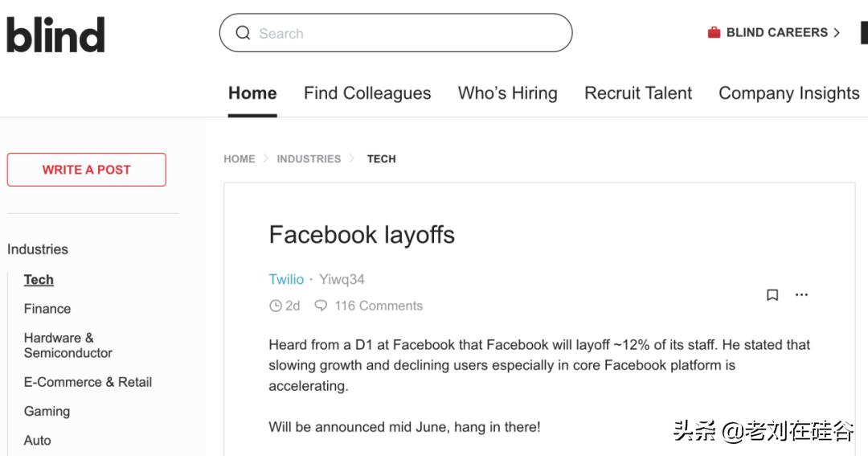
Task: Select Finance in the industries list
Action: pyautogui.click(x=47, y=309)
